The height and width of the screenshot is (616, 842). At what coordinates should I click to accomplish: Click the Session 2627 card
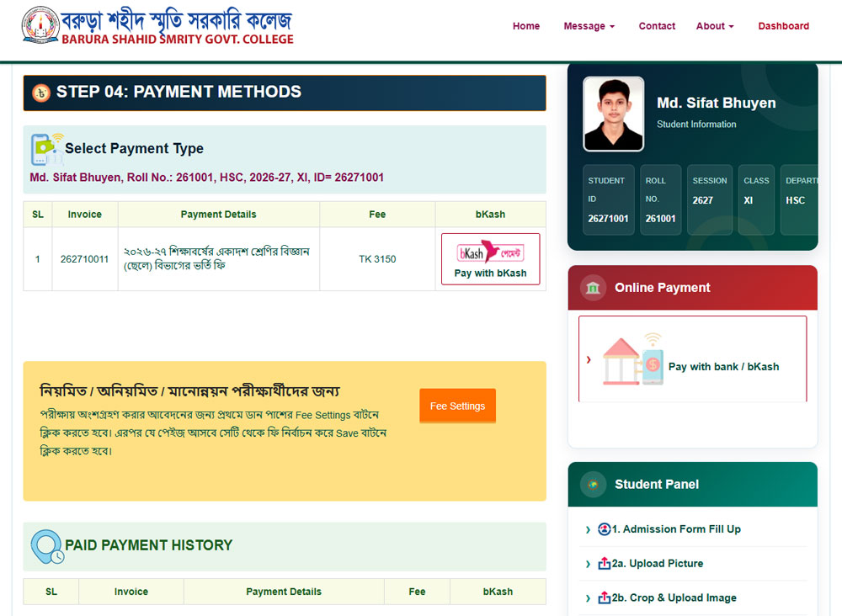pyautogui.click(x=709, y=199)
